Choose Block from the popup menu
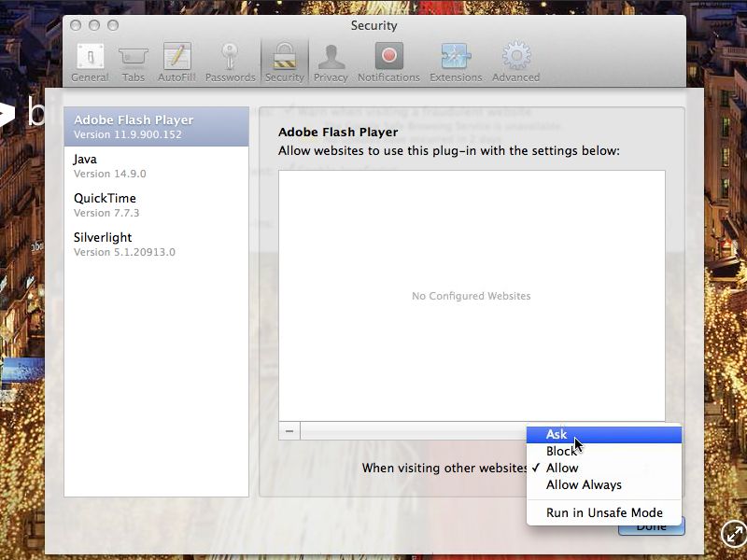Screen dimensions: 747x560 [604, 451]
